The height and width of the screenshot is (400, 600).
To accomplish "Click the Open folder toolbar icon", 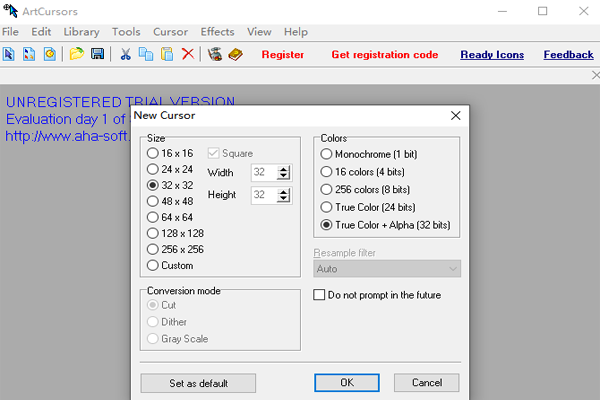I will (77, 54).
